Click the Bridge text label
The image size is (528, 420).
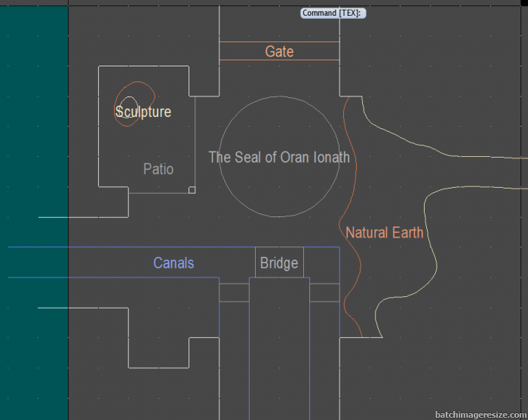tap(279, 264)
